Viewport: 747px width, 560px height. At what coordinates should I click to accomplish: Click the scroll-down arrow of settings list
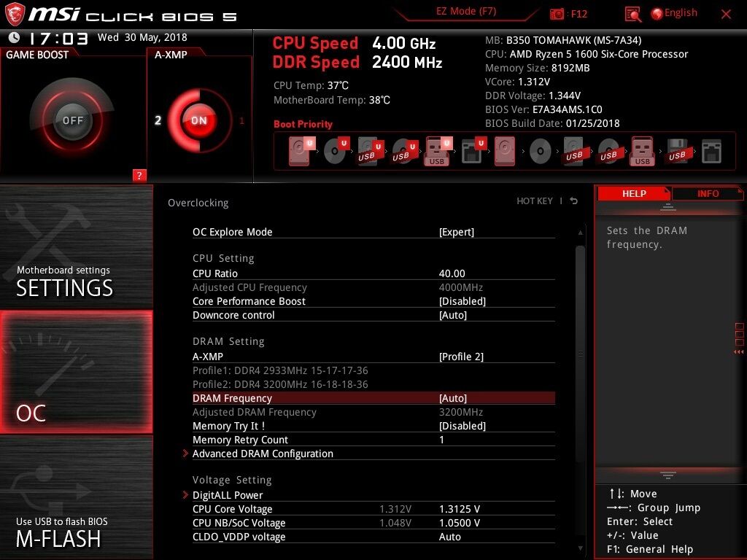pos(580,548)
